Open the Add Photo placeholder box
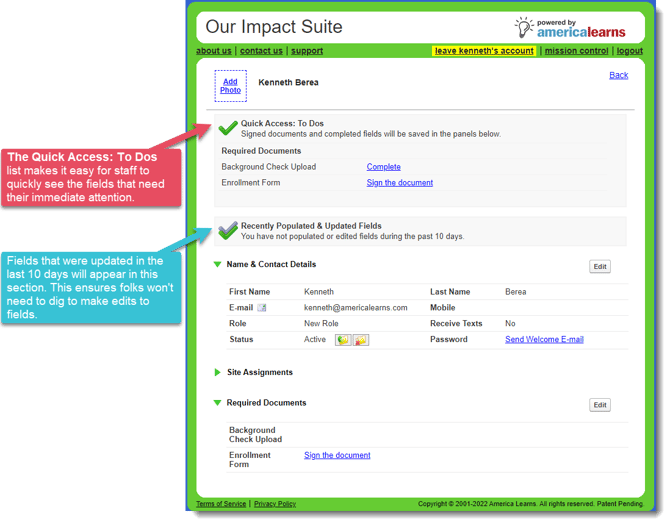670x525 pixels. [230, 86]
